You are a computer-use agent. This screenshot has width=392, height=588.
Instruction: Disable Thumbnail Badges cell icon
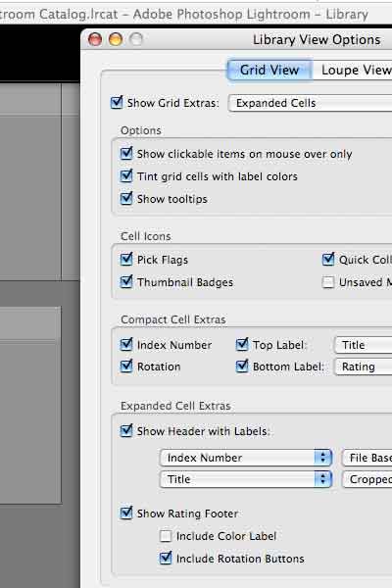click(x=126, y=281)
